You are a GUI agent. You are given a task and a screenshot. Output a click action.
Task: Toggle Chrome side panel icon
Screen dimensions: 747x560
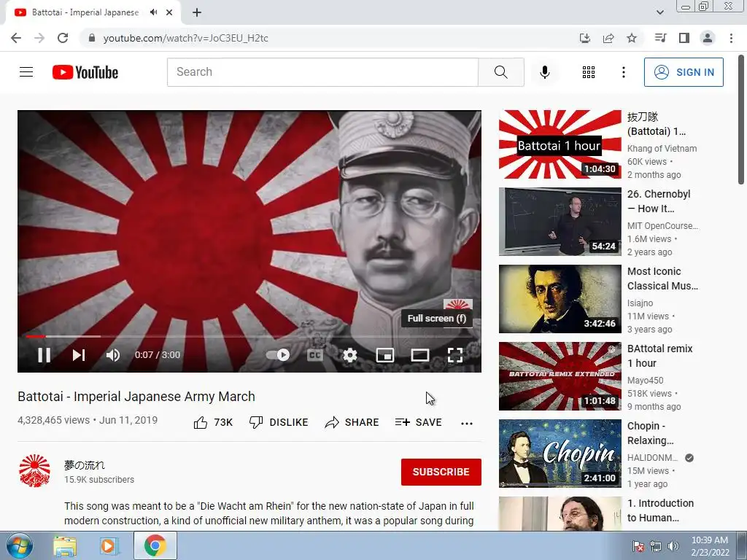pos(684,38)
